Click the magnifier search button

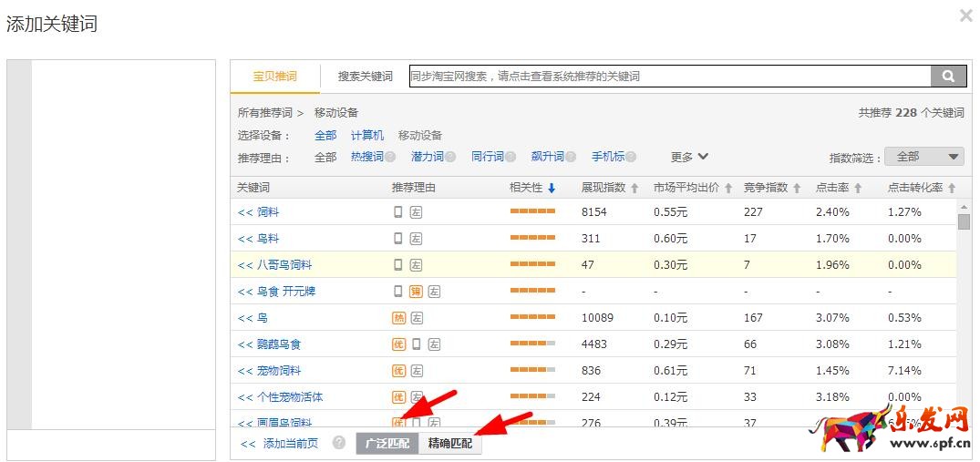click(948, 77)
